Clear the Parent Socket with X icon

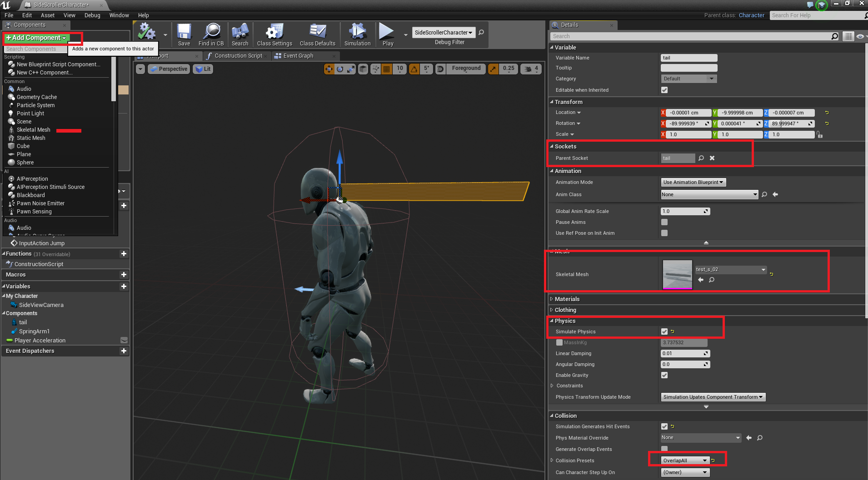pos(712,158)
